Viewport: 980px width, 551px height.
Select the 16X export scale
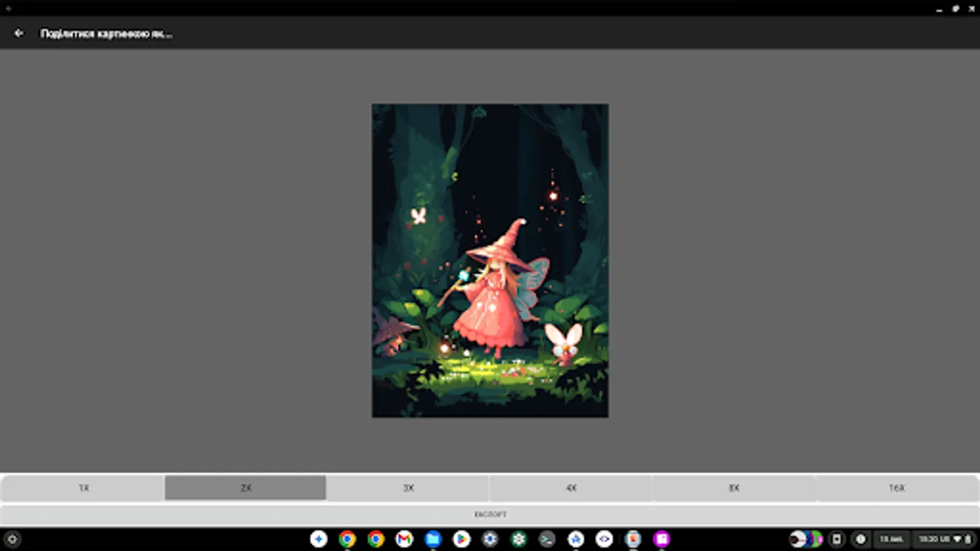tap(897, 488)
